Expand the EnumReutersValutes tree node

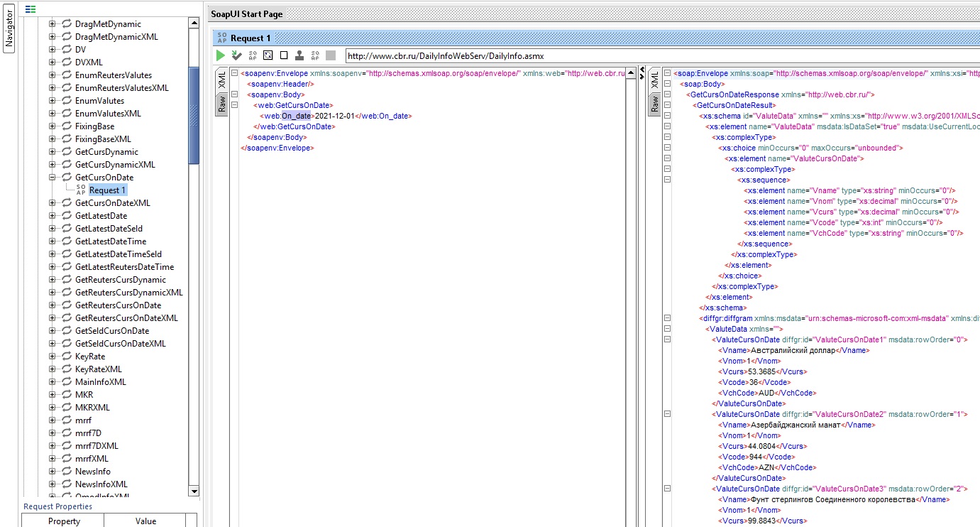click(52, 75)
